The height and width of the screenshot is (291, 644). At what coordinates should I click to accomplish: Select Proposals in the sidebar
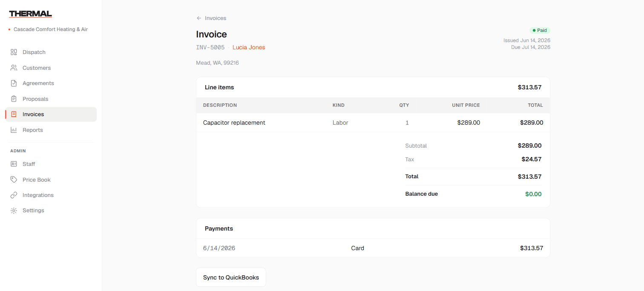51,99
